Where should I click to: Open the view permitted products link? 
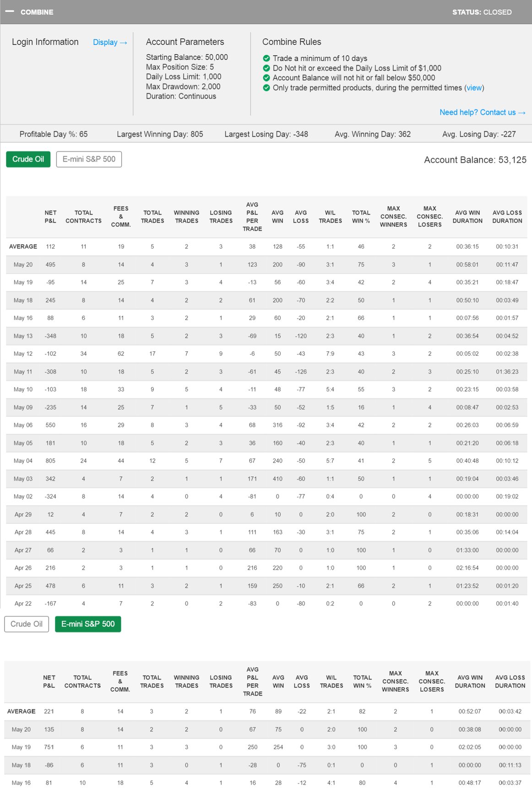click(x=474, y=87)
